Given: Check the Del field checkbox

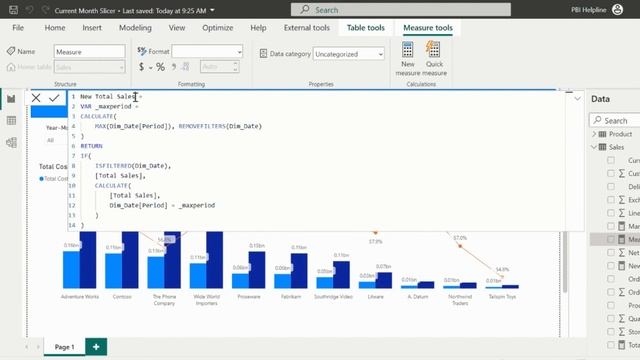Looking at the screenshot, I should (611, 187).
